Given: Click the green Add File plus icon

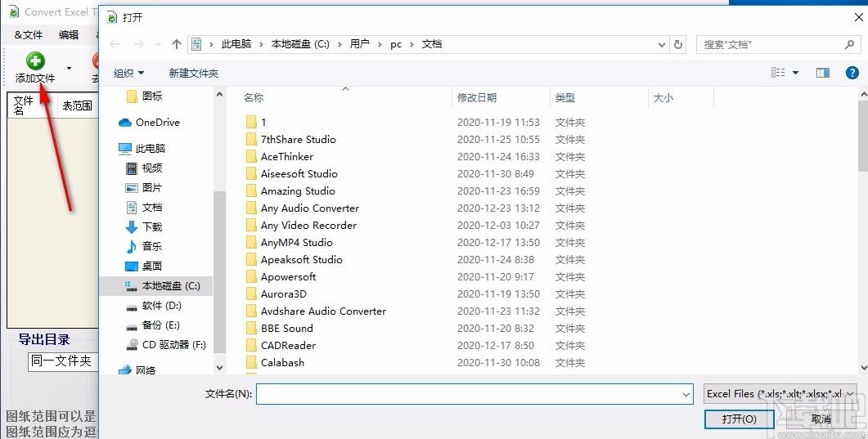Looking at the screenshot, I should [x=35, y=61].
